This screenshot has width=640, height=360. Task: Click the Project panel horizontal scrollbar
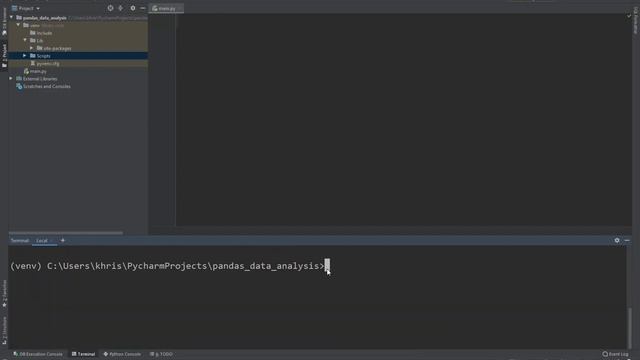66,233
